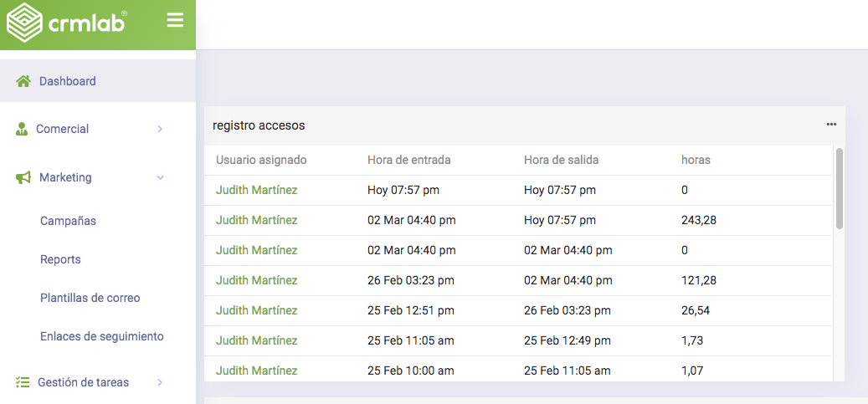The height and width of the screenshot is (404, 868).
Task: Open the registro accesos three-dot menu
Action: tap(831, 125)
